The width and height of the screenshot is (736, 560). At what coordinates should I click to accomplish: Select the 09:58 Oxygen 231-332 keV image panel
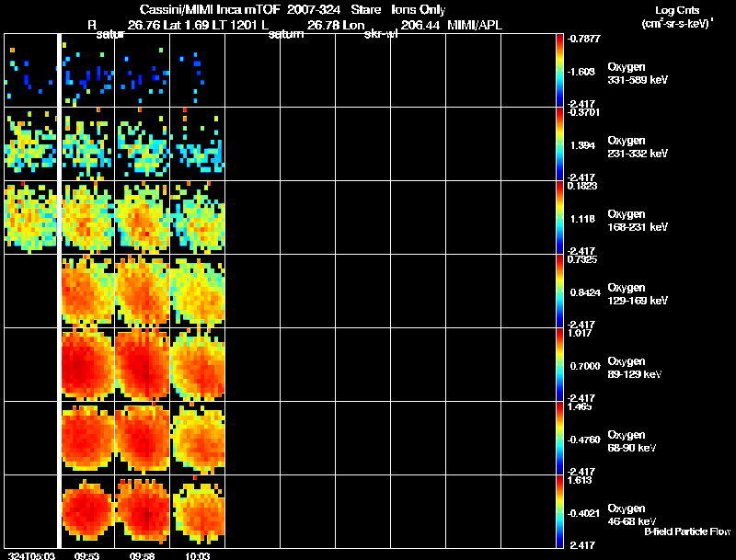[143, 144]
